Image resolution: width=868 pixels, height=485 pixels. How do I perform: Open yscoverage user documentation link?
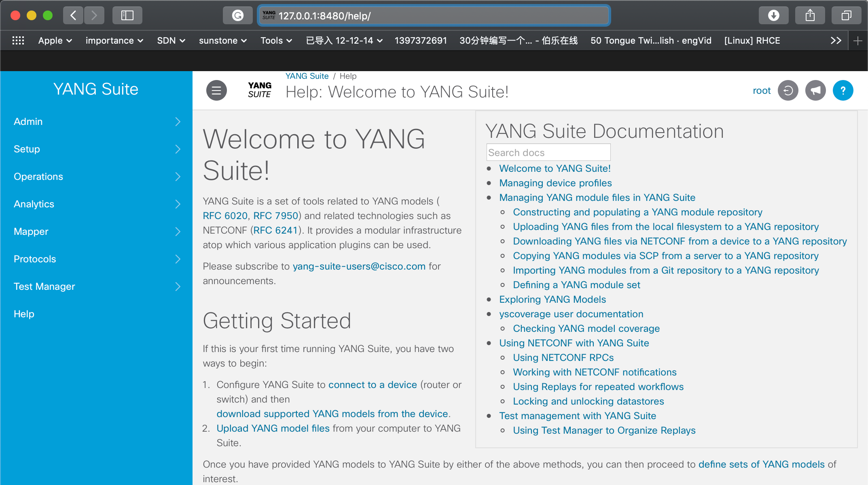click(x=571, y=314)
